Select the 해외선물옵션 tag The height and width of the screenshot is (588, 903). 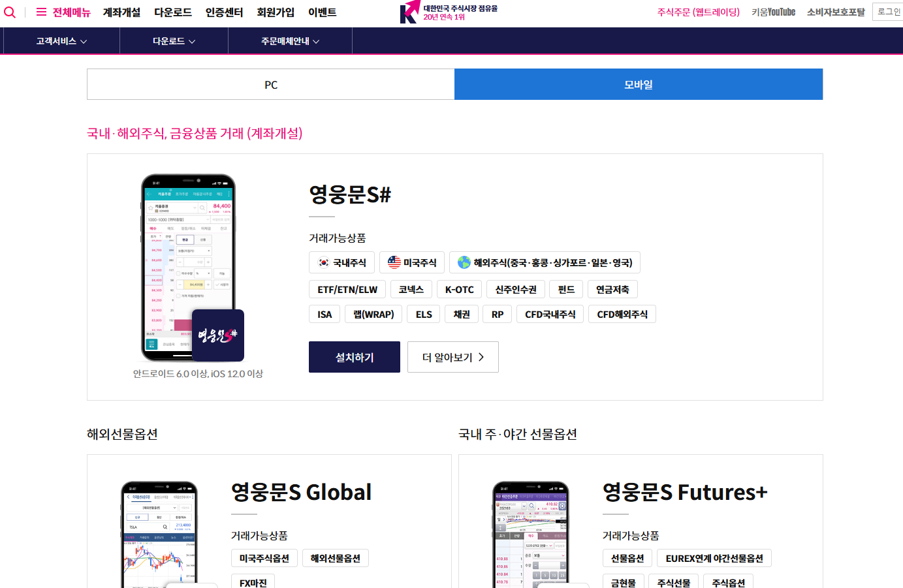pos(336,558)
